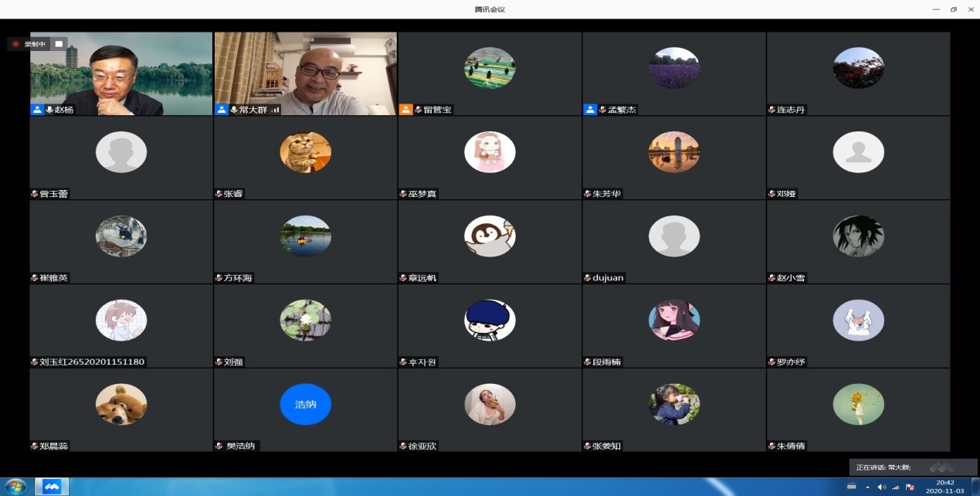Select the penguin avatar of 章远帆

coord(490,236)
